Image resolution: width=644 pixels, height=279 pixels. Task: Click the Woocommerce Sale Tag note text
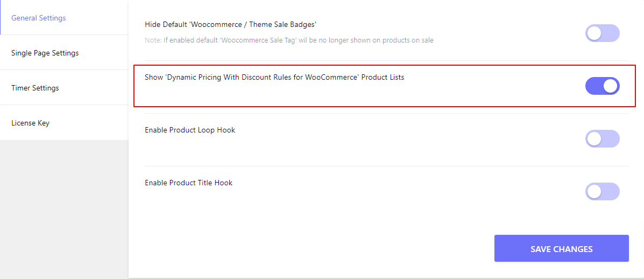tap(289, 40)
